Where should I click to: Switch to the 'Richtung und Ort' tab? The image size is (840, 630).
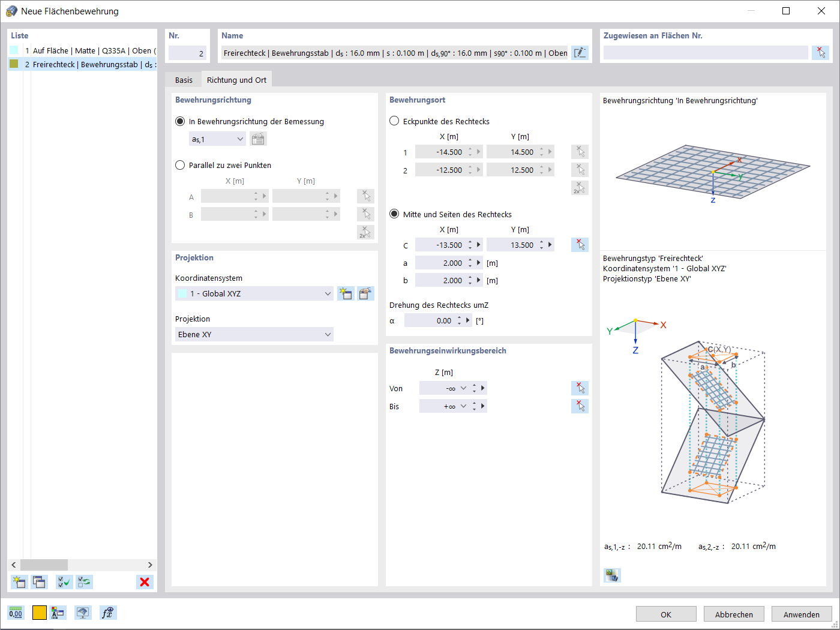point(236,80)
